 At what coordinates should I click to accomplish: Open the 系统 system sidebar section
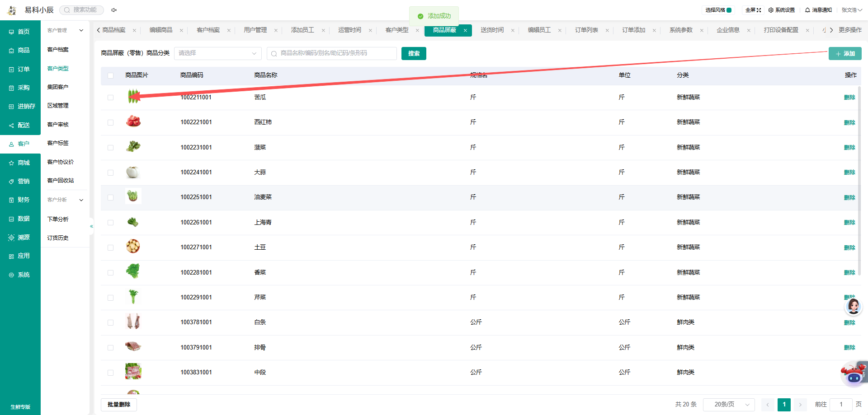point(20,275)
